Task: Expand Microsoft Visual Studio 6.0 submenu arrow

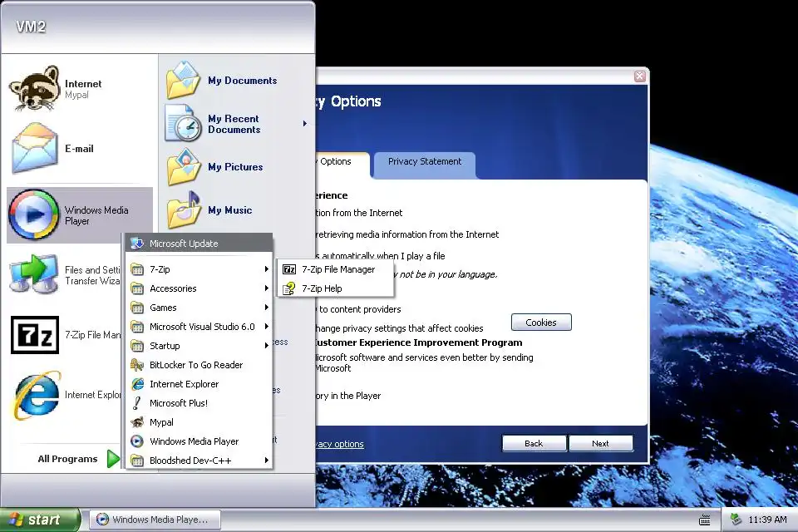Action: [266, 327]
